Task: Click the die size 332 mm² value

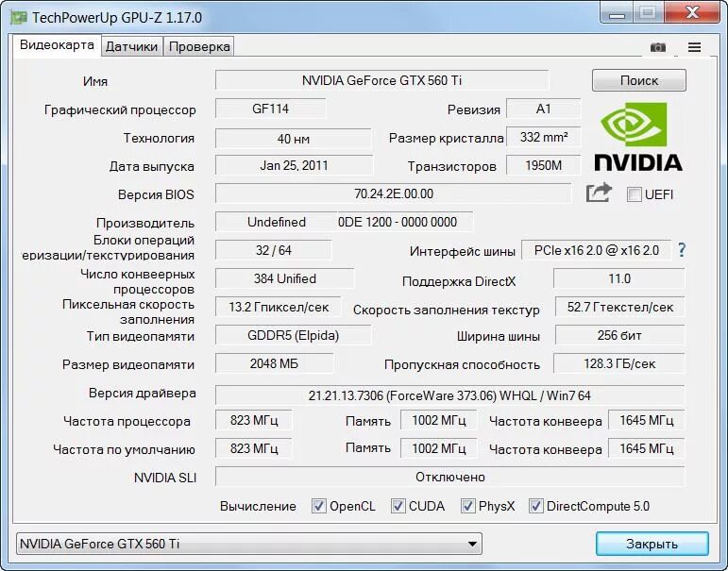Action: click(543, 137)
